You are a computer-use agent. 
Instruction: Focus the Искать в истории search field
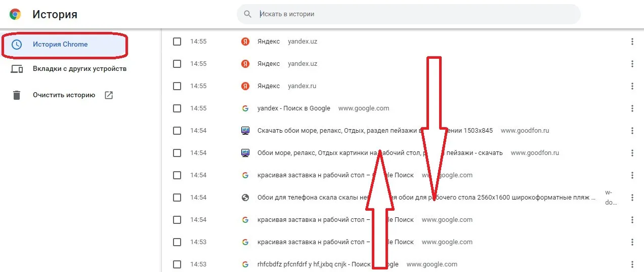pos(409,14)
